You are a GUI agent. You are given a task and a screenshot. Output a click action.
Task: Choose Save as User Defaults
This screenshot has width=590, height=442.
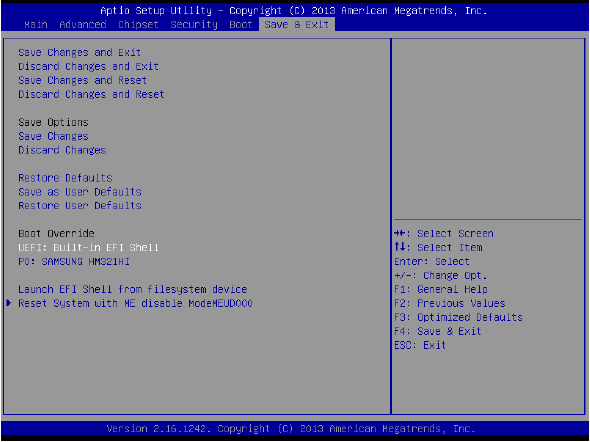(x=80, y=192)
